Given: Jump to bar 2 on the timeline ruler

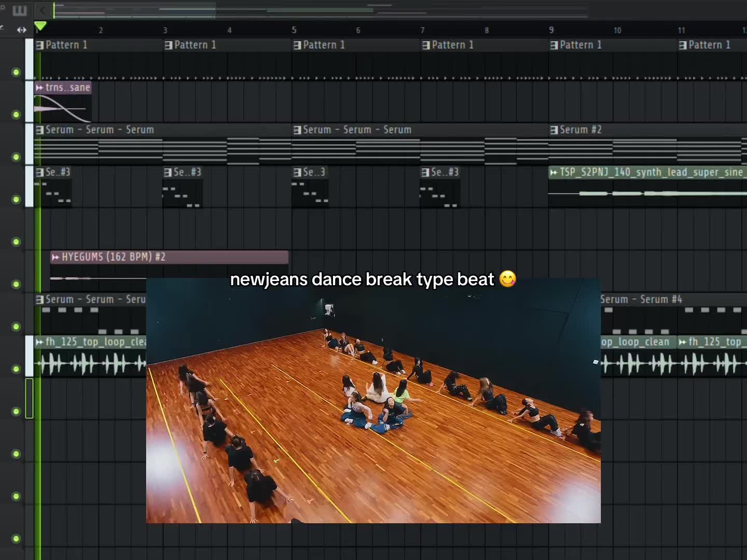Looking at the screenshot, I should 101,30.
